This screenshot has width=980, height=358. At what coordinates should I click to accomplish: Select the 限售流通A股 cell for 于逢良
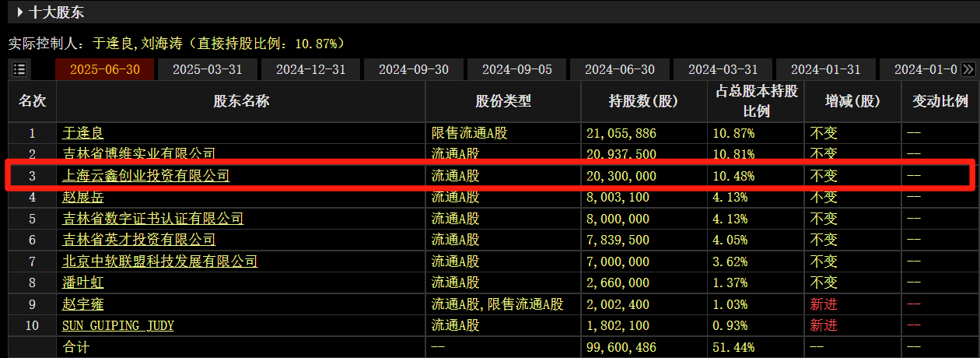tap(469, 133)
